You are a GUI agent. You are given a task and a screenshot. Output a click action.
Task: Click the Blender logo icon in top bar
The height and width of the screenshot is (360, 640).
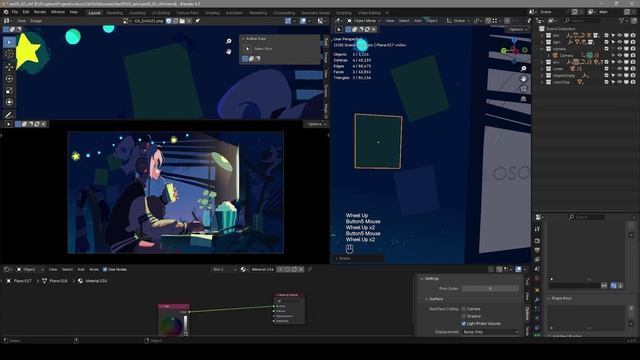(6, 12)
